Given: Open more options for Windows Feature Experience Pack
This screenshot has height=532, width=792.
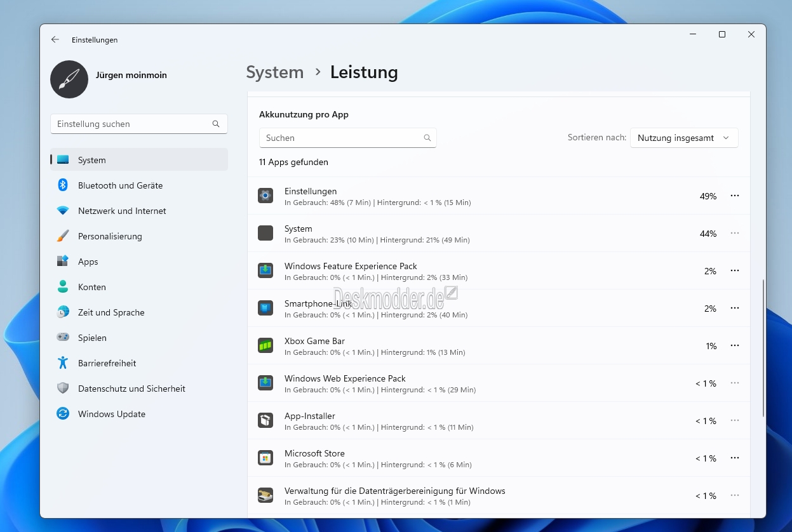Looking at the screenshot, I should tap(735, 270).
